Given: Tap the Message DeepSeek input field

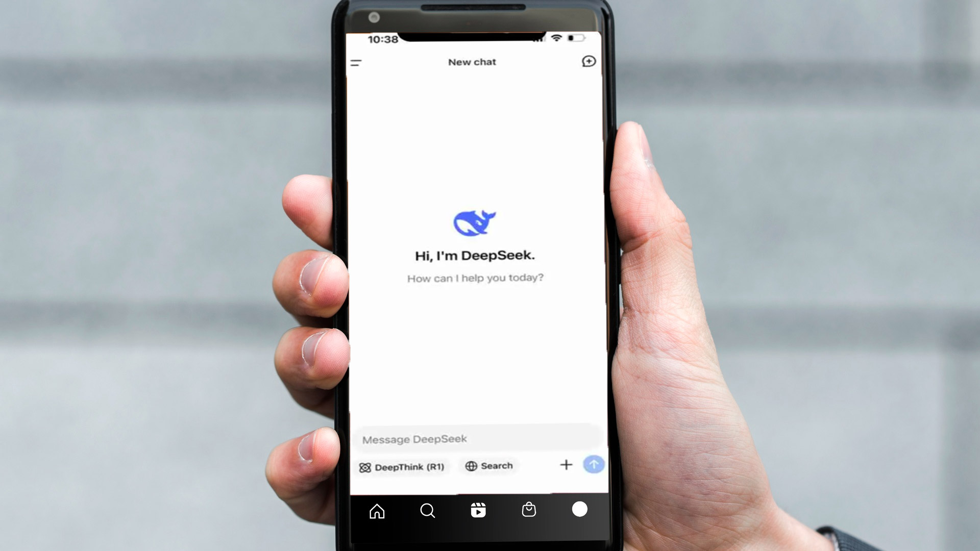Looking at the screenshot, I should (476, 439).
